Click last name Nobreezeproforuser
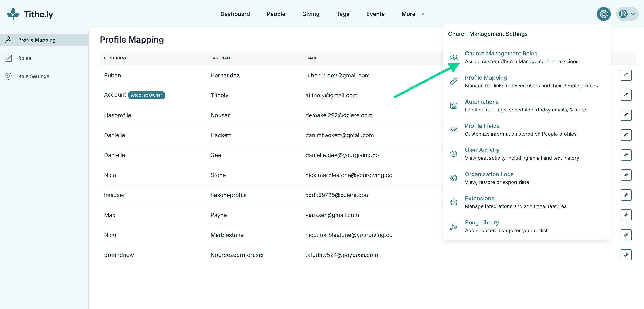 [237, 255]
